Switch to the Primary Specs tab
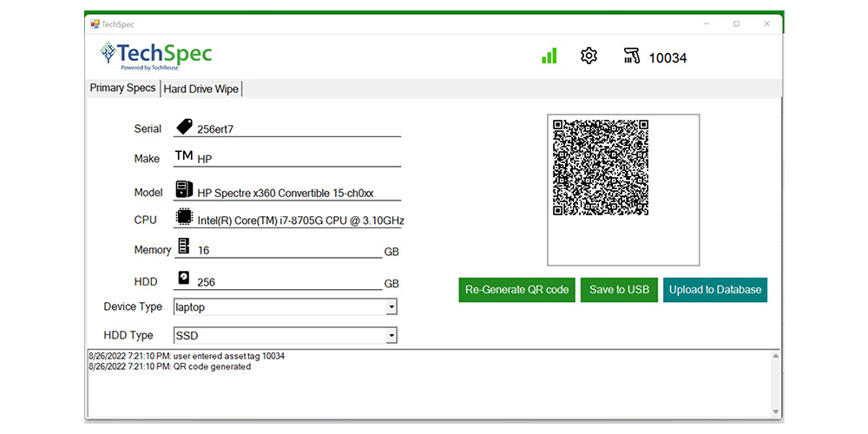Screen dimensions: 868x434 coord(123,89)
